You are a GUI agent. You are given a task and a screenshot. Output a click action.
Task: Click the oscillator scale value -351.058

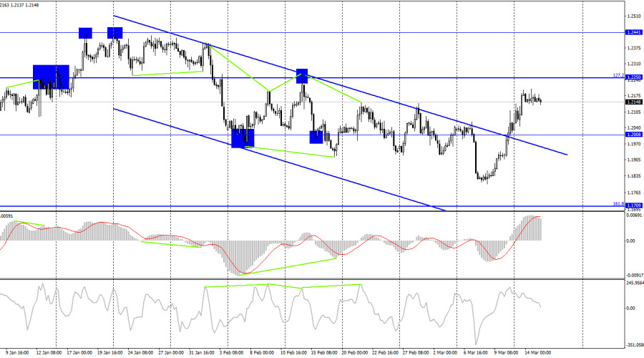(x=635, y=346)
